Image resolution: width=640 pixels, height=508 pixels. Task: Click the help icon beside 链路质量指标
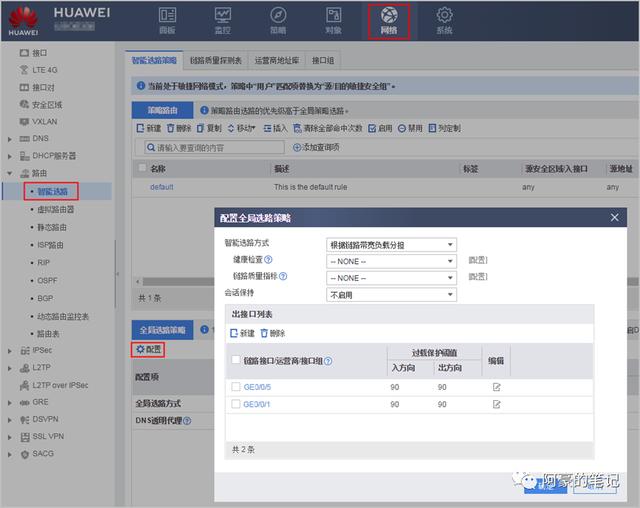tap(283, 276)
